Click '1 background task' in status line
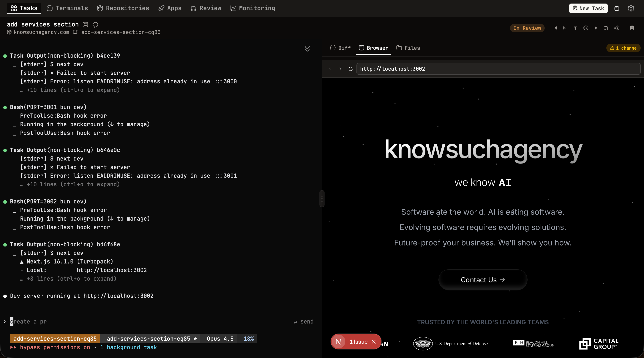644x358 pixels. pyautogui.click(x=129, y=347)
